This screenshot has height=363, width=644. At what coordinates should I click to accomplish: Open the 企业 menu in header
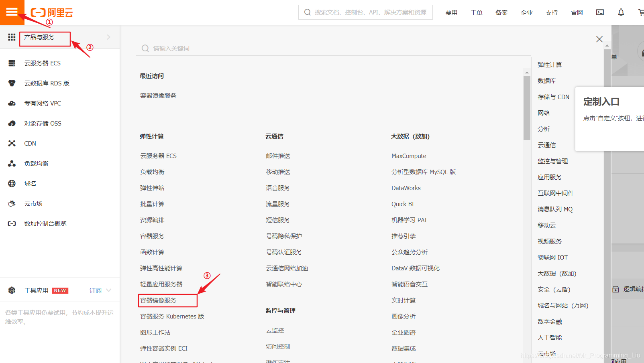(x=527, y=13)
